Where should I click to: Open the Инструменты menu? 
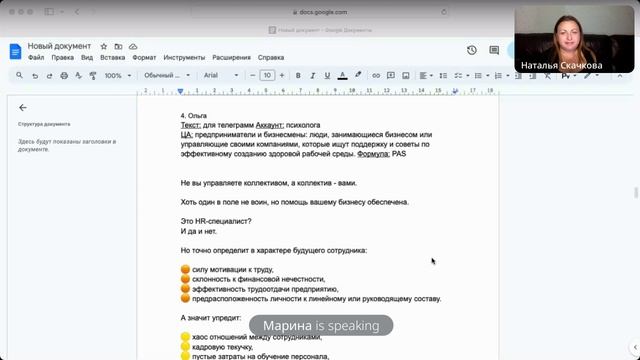coord(184,58)
